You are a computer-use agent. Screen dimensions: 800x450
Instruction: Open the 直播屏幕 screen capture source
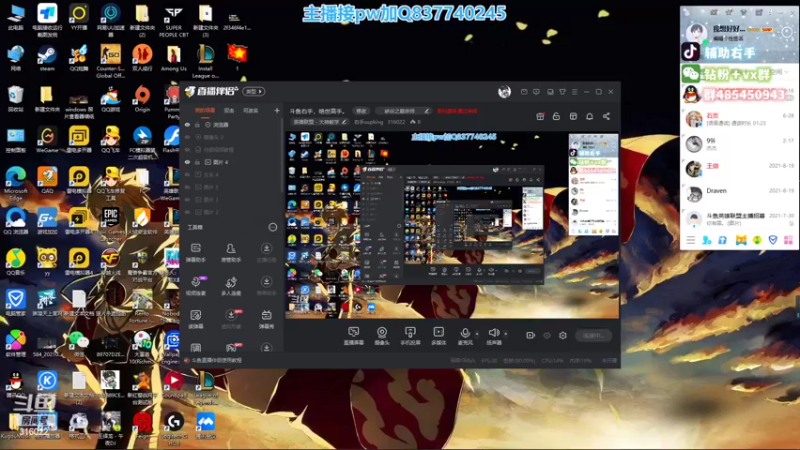pyautogui.click(x=354, y=336)
